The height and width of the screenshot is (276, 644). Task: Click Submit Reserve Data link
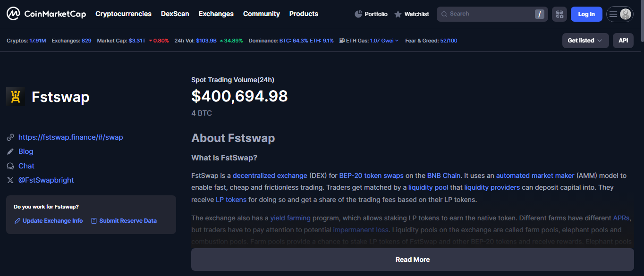tap(128, 221)
